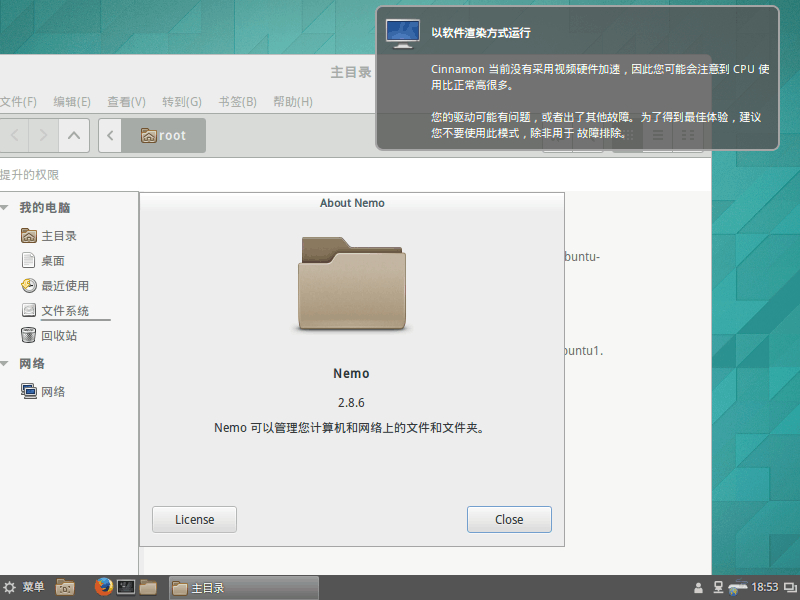Viewport: 800px width, 600px height.
Task: Collapse the 网络 sidebar section header
Action: (x=5, y=364)
